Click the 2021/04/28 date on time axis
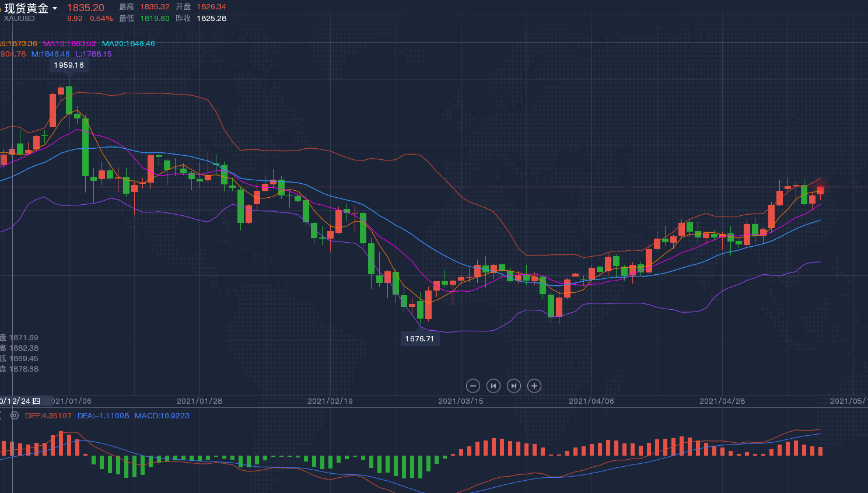 coord(722,401)
